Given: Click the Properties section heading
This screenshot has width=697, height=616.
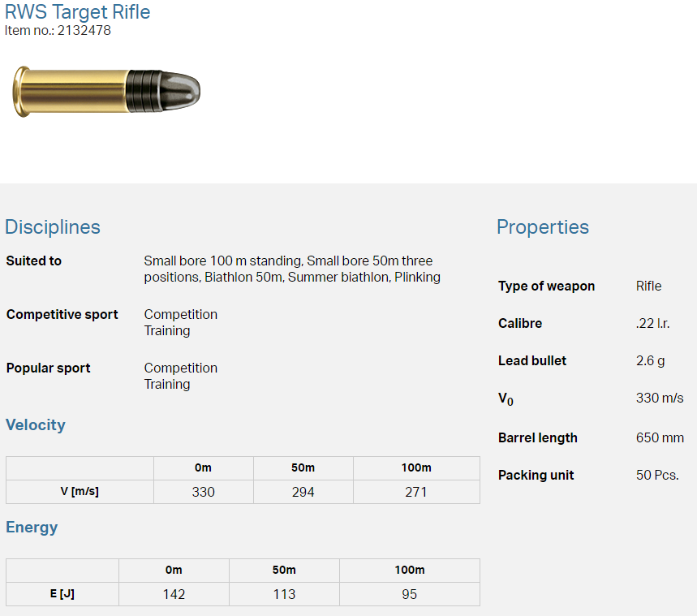Looking at the screenshot, I should (x=542, y=227).
